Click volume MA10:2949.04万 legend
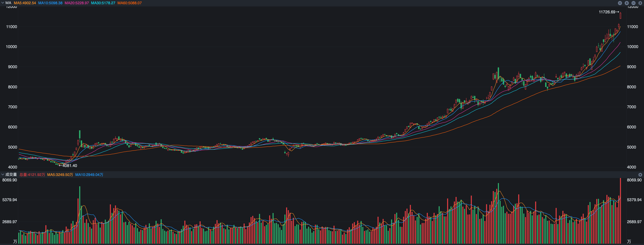The image size is (644, 245). coord(89,175)
